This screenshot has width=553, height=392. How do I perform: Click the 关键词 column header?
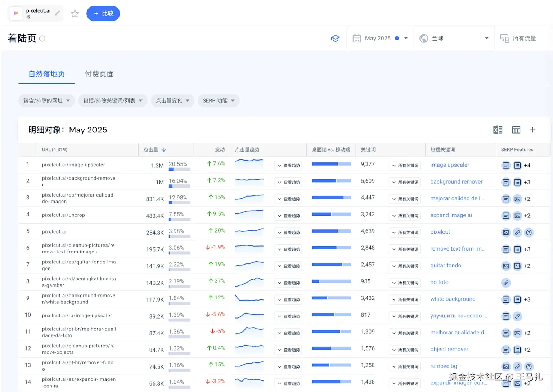pyautogui.click(x=368, y=149)
